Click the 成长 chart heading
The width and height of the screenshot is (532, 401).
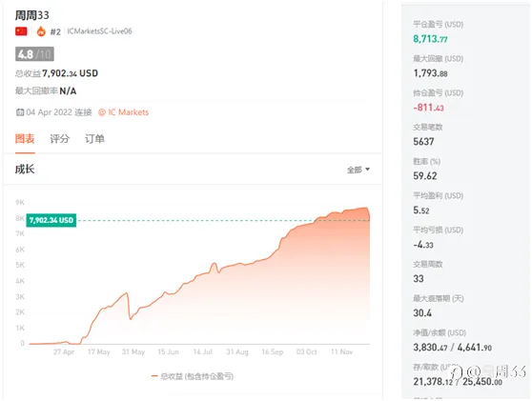(x=25, y=169)
